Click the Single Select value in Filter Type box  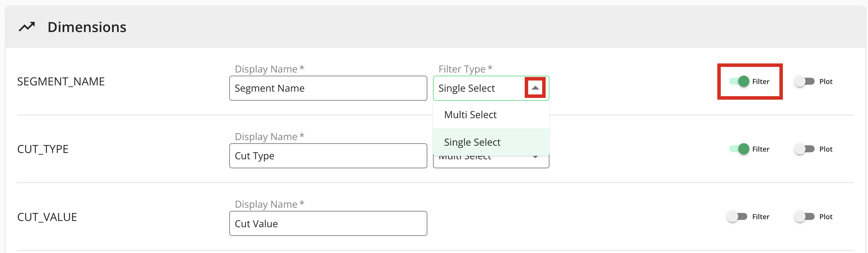(x=466, y=88)
